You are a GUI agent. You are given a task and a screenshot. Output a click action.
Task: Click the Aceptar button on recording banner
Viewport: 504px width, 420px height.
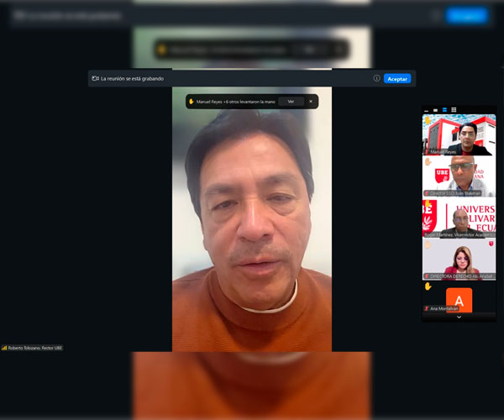397,79
